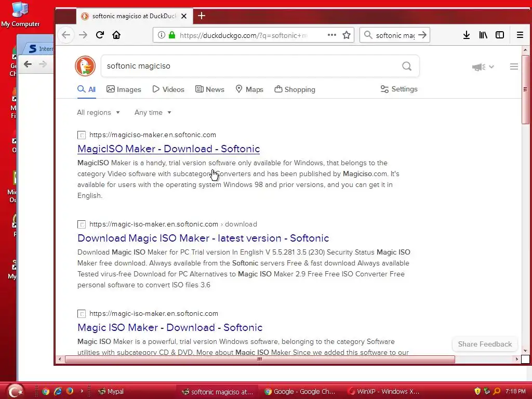Close the softonic magiciso tab
The width and height of the screenshot is (532, 399).
[x=184, y=16]
